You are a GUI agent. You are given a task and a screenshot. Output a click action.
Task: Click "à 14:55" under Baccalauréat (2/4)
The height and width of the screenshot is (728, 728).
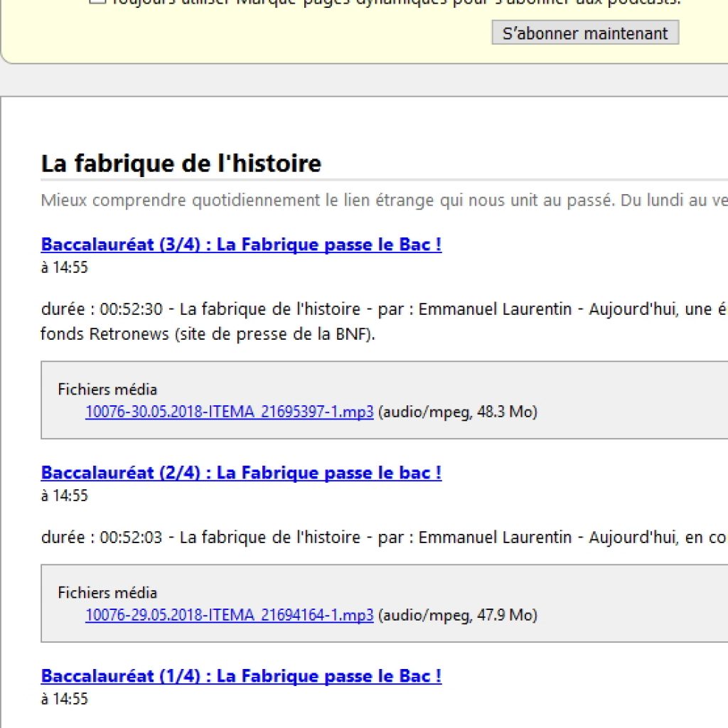click(65, 496)
